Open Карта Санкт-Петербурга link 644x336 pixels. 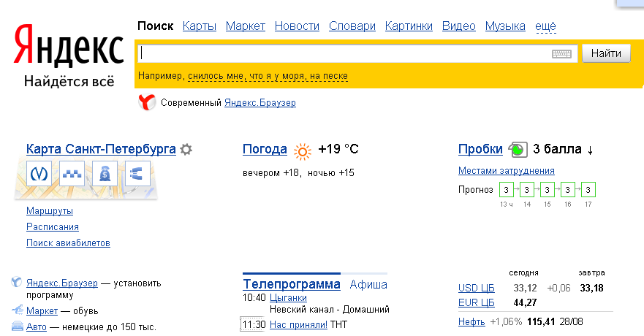pos(101,149)
